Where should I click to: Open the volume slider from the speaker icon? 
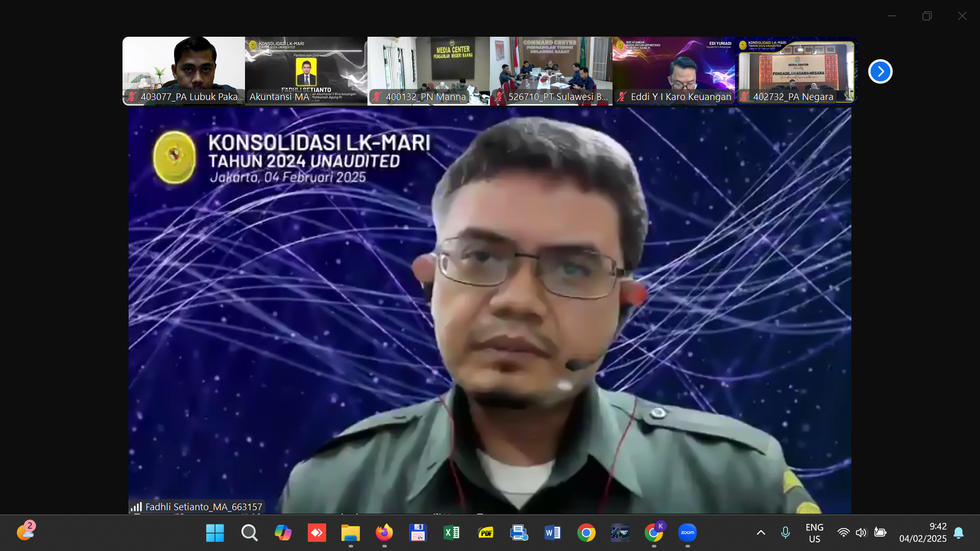862,533
